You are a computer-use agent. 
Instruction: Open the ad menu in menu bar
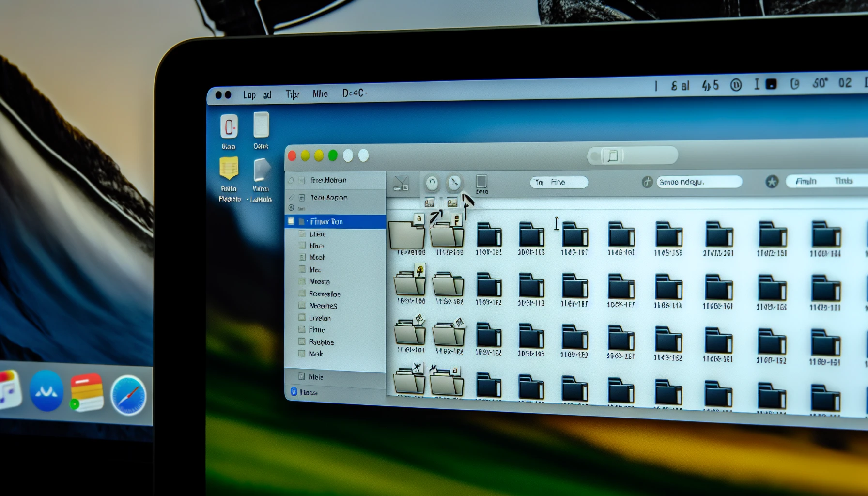(x=267, y=95)
